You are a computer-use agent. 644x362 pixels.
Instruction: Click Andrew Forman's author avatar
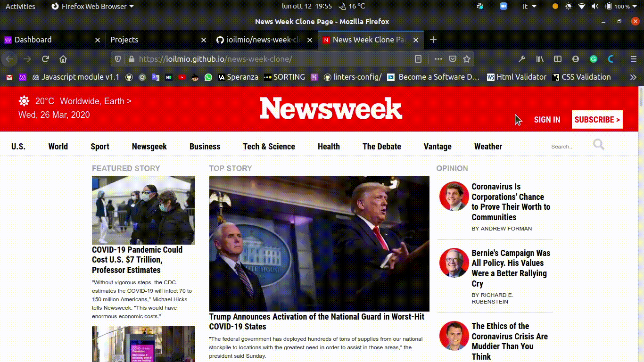(454, 196)
